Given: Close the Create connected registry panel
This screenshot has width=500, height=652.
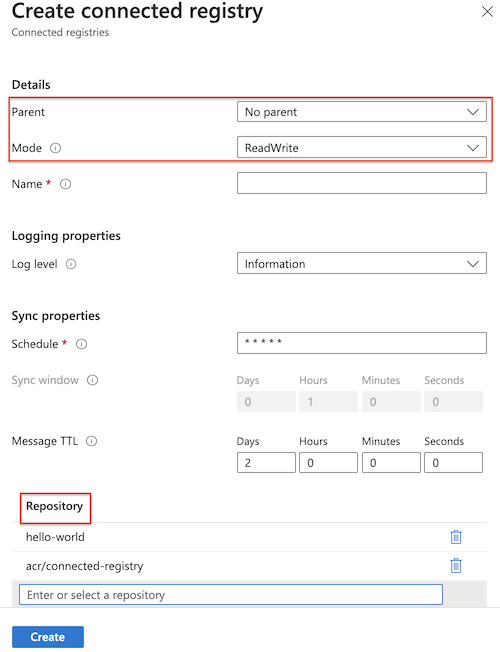Looking at the screenshot, I should pos(487,12).
